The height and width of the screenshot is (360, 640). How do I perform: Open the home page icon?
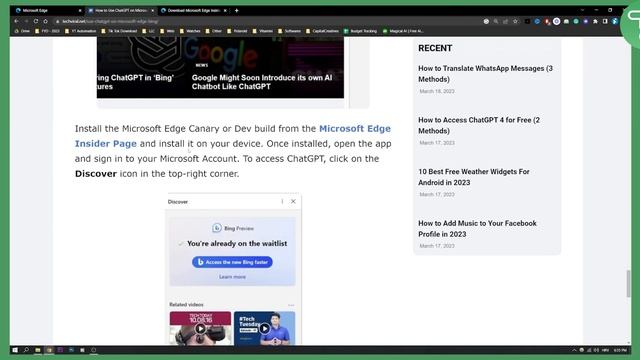pos(46,21)
